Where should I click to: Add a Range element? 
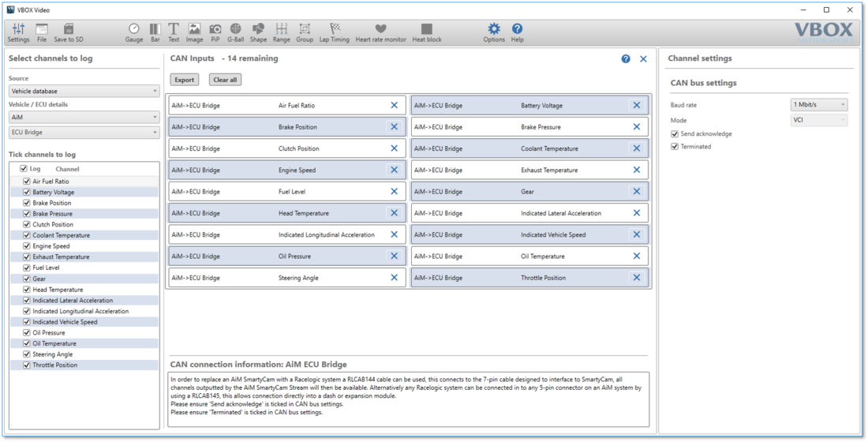pyautogui.click(x=281, y=32)
